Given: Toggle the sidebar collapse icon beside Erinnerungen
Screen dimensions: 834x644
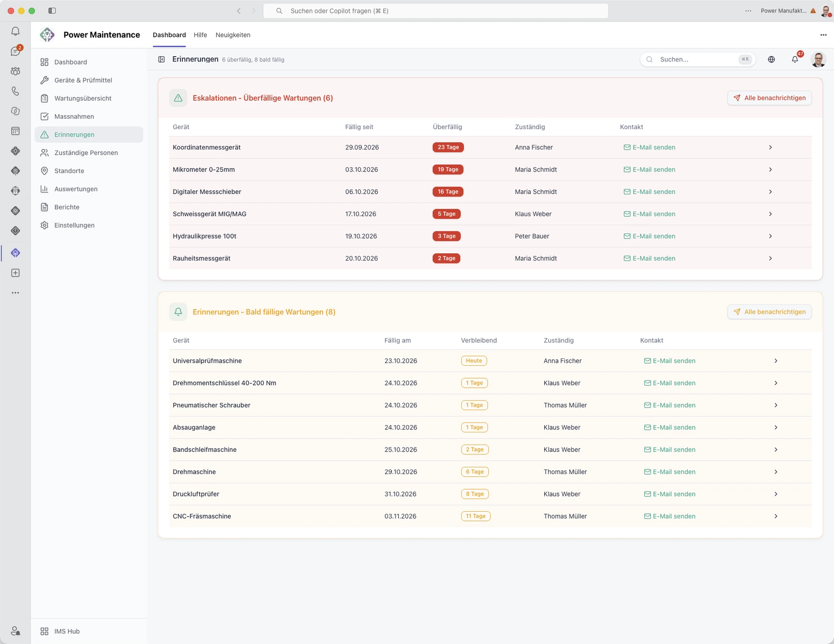Looking at the screenshot, I should [162, 59].
